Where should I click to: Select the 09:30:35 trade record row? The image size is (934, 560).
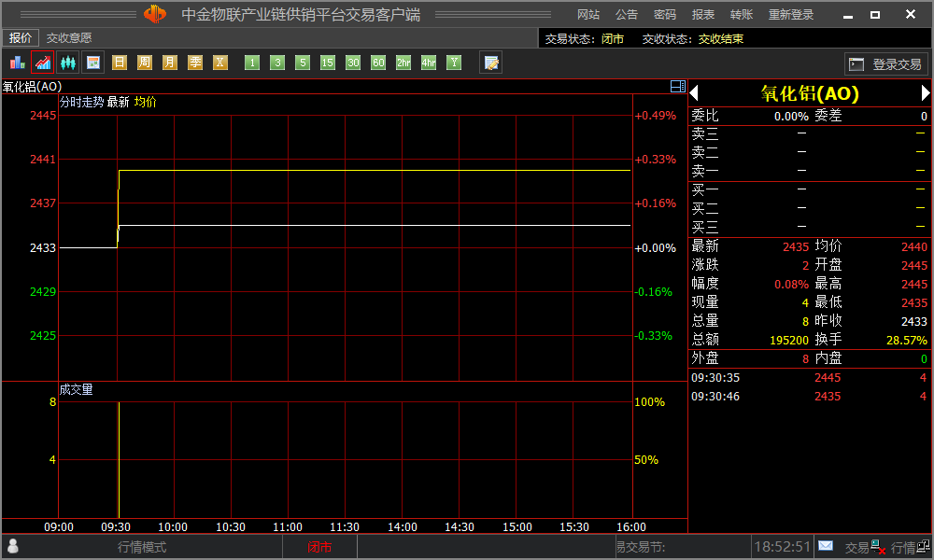[x=809, y=378]
